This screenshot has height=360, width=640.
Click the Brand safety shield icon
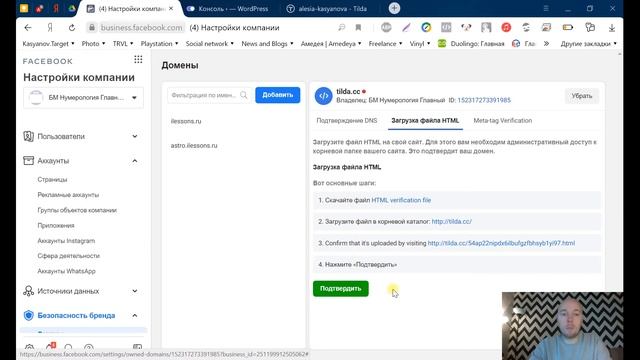pyautogui.click(x=28, y=315)
